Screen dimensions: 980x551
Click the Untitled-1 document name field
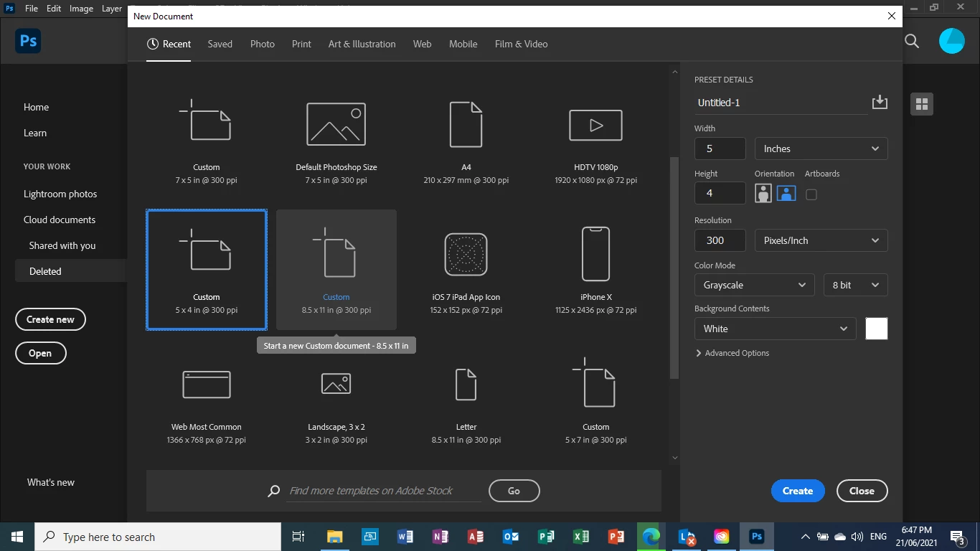[781, 103]
